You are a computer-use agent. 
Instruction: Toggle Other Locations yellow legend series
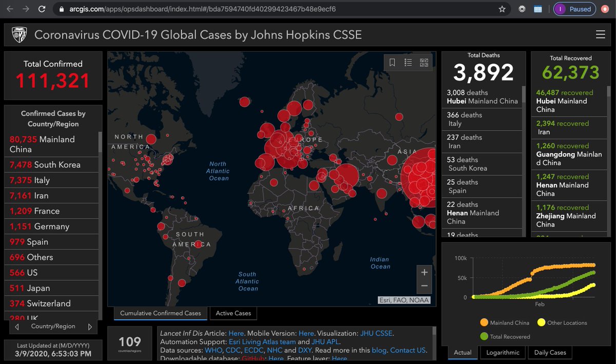coord(562,323)
